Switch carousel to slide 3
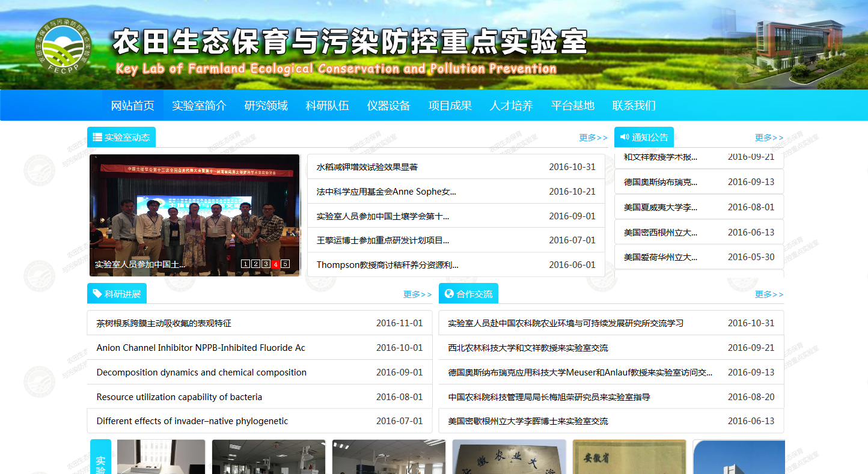Image resolution: width=868 pixels, height=474 pixels. coord(266,264)
